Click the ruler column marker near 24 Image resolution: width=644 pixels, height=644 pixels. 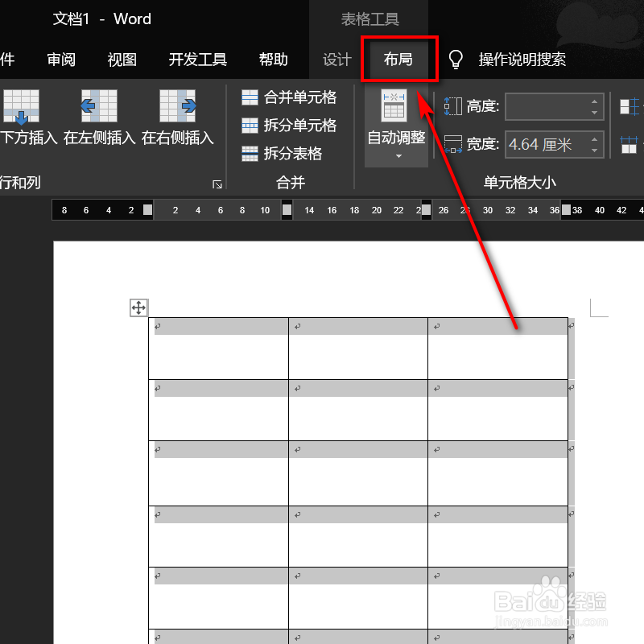427,210
